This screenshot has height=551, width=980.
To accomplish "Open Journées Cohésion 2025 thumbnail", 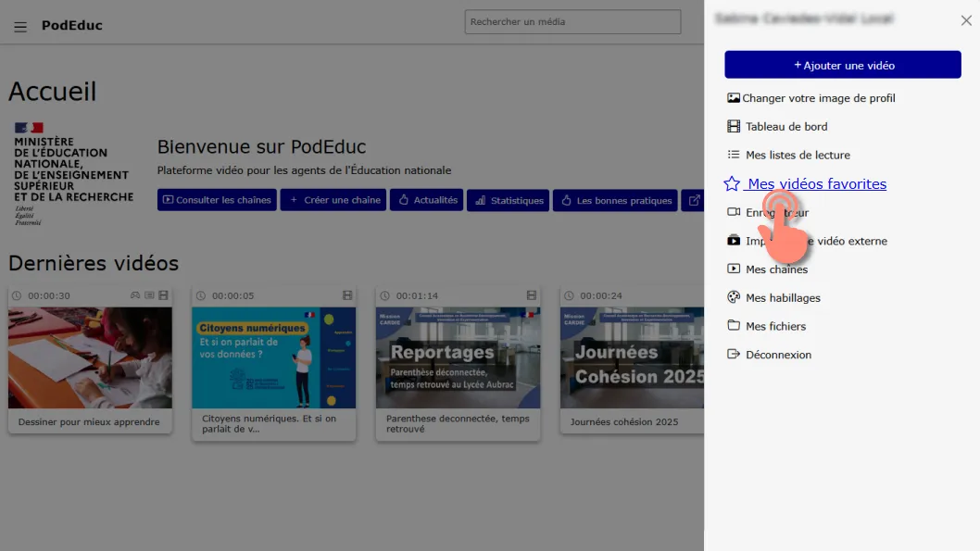I will [632, 357].
